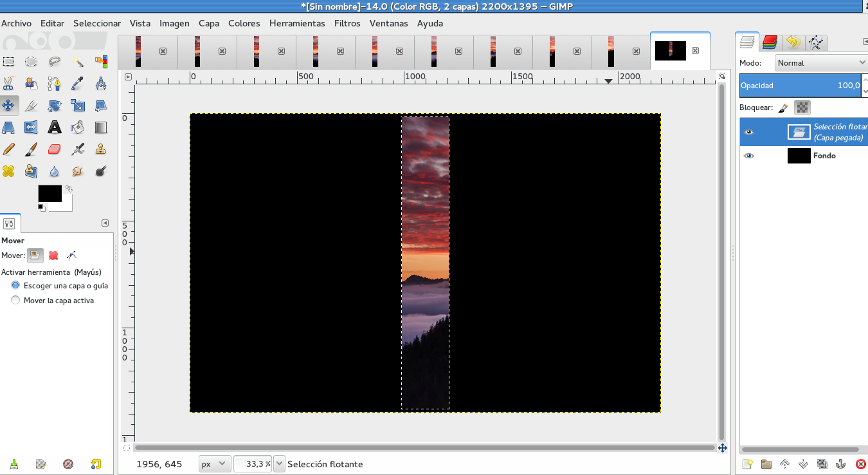Select the Shear tool
Viewport: 868px width, 475px height.
pyautogui.click(x=101, y=106)
